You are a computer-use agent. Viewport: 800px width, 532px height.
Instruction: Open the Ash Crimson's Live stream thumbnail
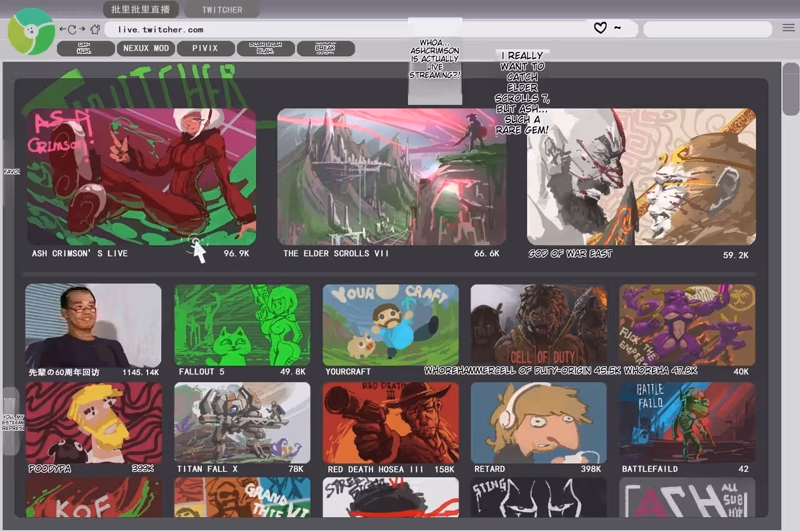141,177
